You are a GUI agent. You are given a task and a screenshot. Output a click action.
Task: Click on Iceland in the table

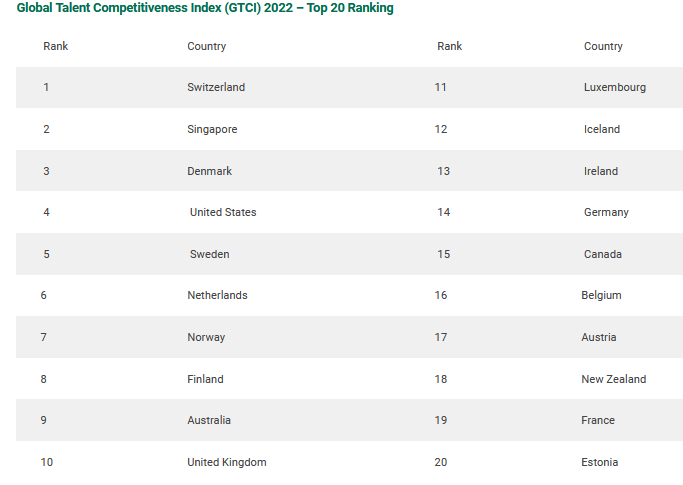tap(602, 129)
